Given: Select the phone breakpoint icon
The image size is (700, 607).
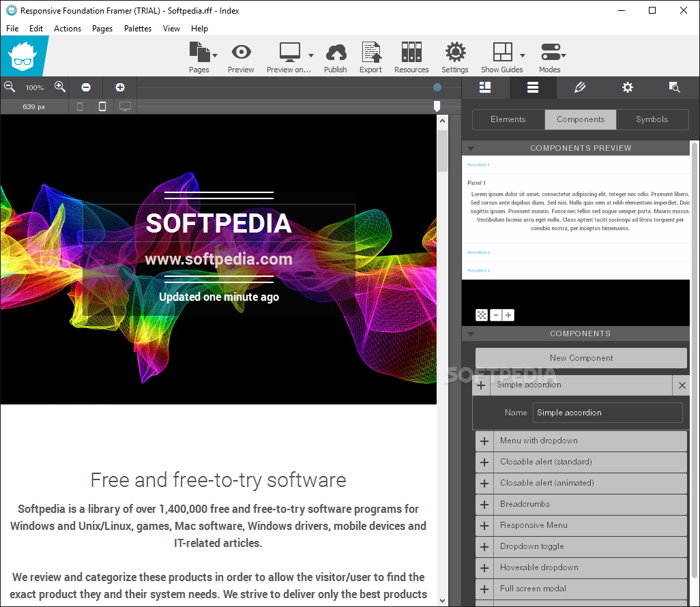Looking at the screenshot, I should 80,106.
